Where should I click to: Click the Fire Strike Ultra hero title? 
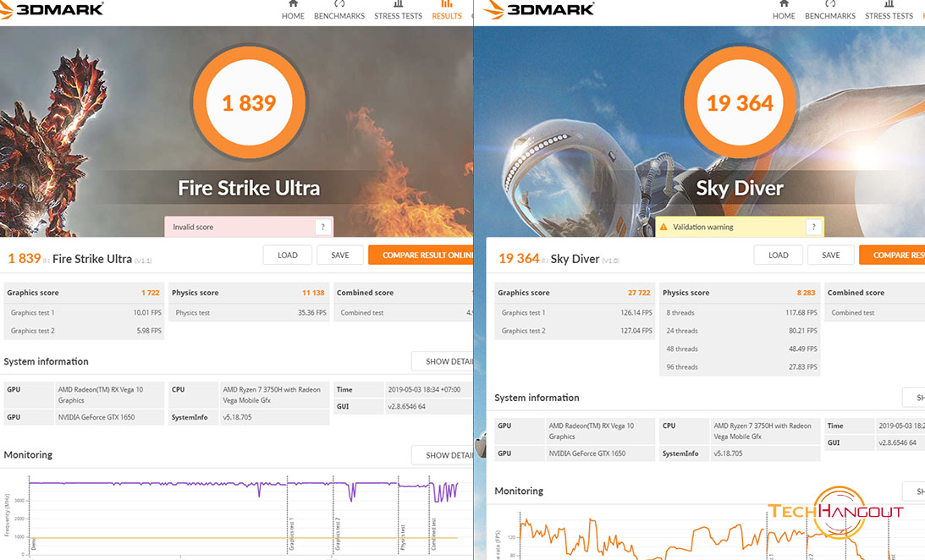click(249, 188)
